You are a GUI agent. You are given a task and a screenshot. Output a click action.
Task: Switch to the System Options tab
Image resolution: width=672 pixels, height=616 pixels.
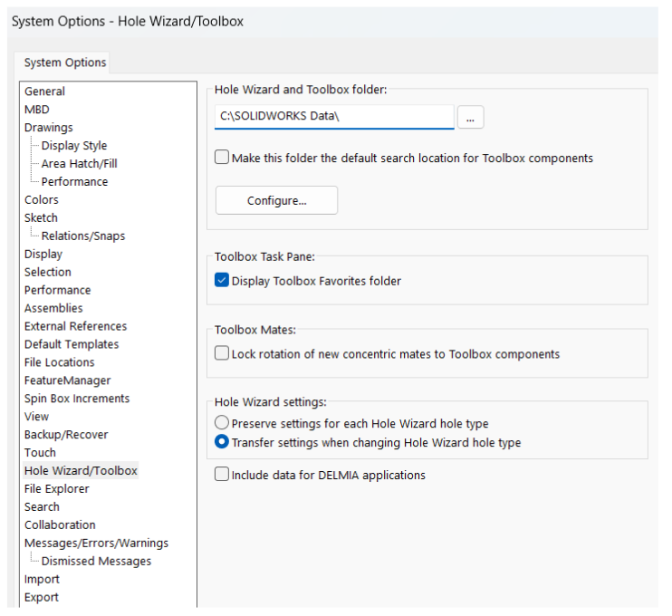coord(65,63)
